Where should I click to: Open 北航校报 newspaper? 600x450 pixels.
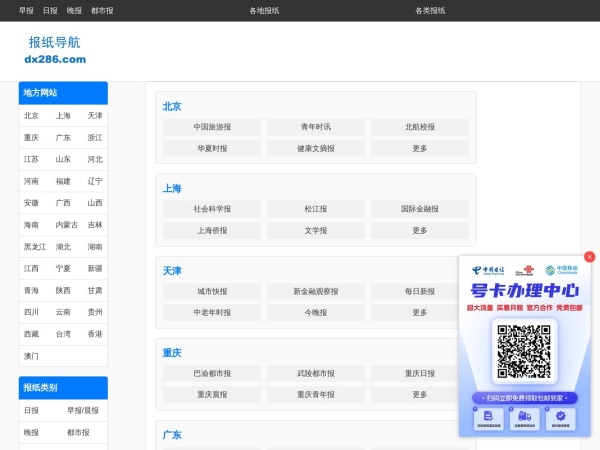(419, 127)
